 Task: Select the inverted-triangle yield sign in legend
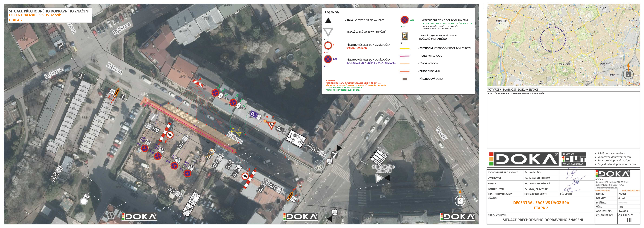(x=328, y=32)
